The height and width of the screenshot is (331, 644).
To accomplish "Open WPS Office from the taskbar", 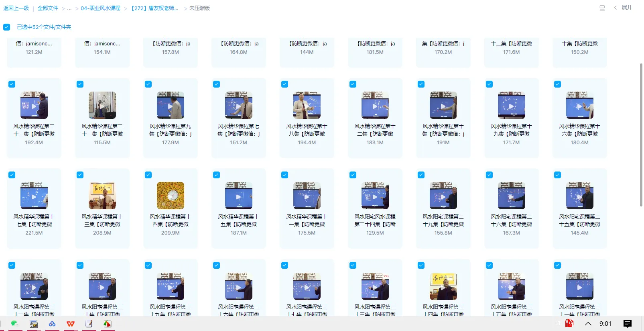I will 71,324.
